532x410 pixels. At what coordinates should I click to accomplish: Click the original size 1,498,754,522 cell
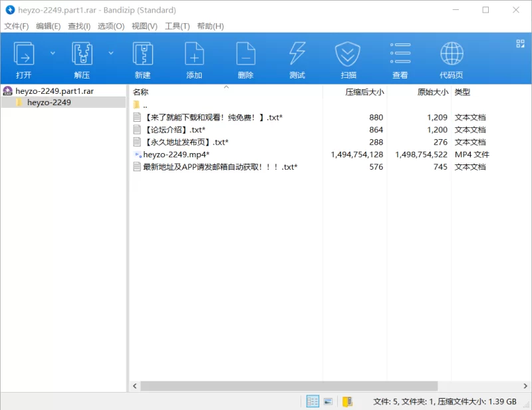click(x=421, y=154)
